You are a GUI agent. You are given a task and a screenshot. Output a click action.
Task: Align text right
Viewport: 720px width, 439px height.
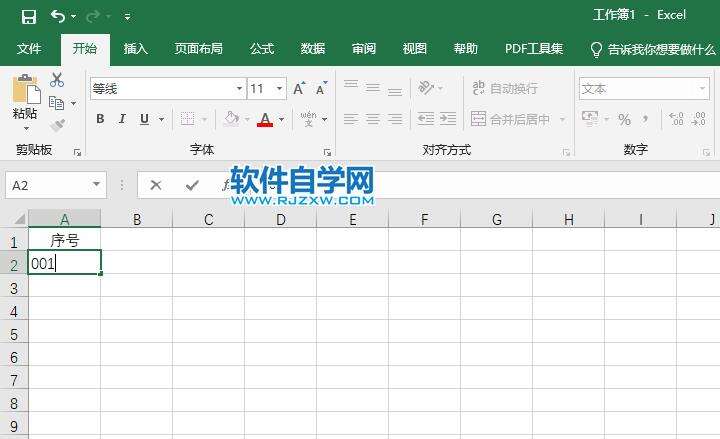(395, 119)
